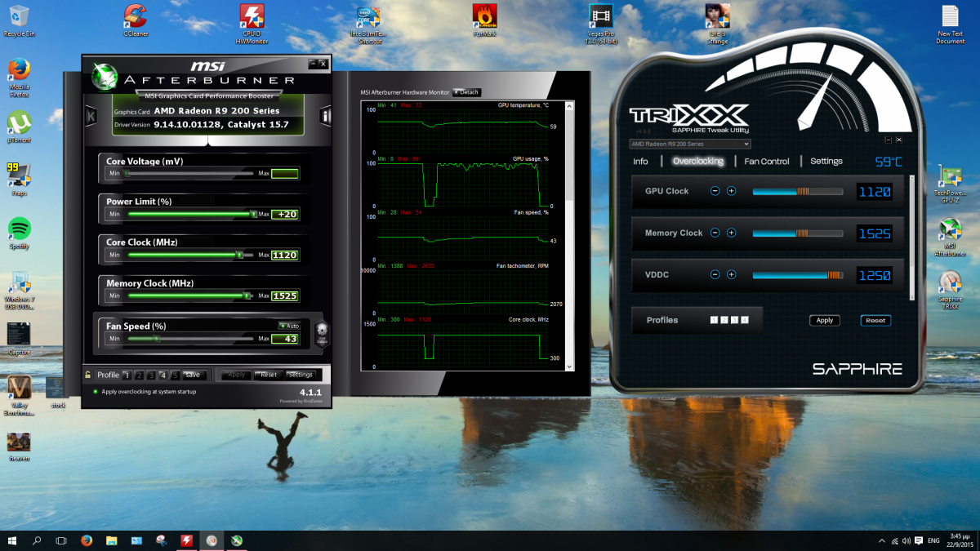
Task: Open File Explorer from the taskbar
Action: 111,540
